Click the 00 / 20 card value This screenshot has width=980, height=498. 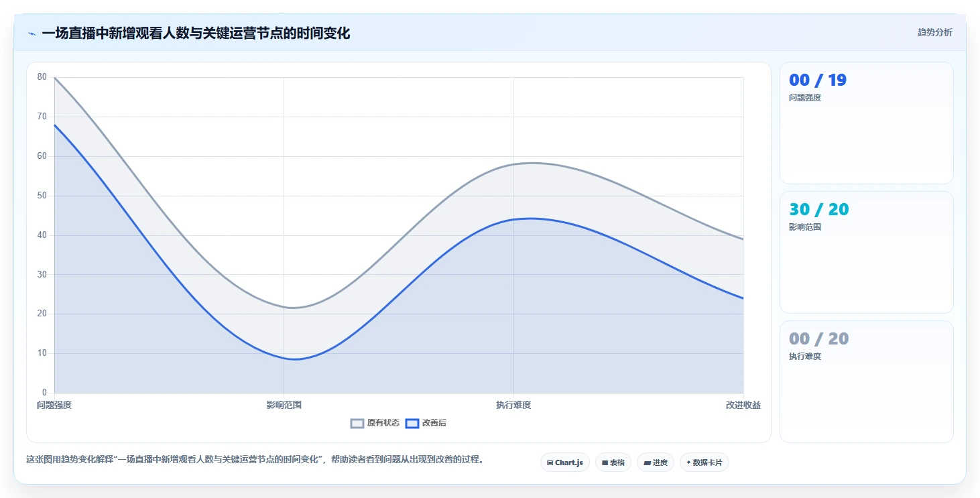tap(819, 338)
